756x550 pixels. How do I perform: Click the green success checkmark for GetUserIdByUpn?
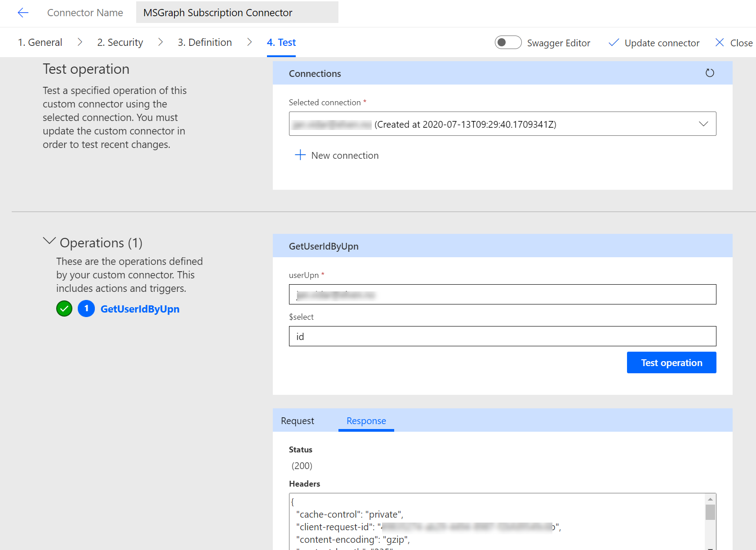click(64, 309)
